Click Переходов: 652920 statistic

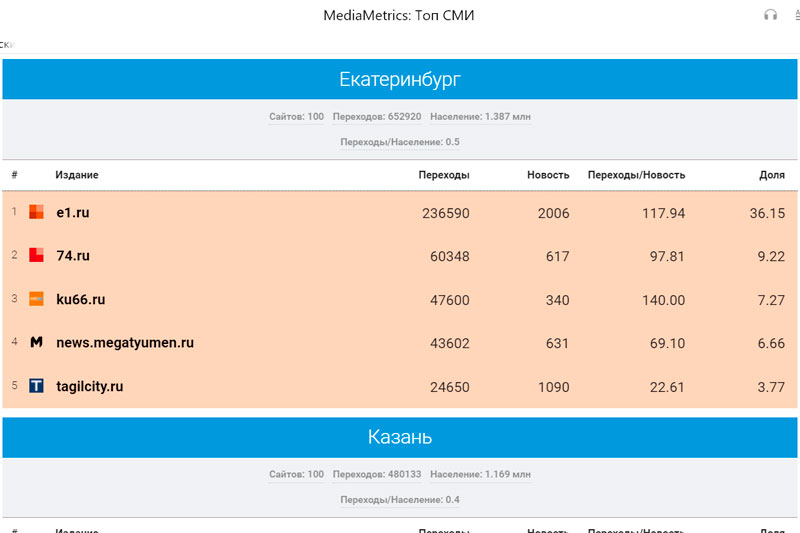377,116
